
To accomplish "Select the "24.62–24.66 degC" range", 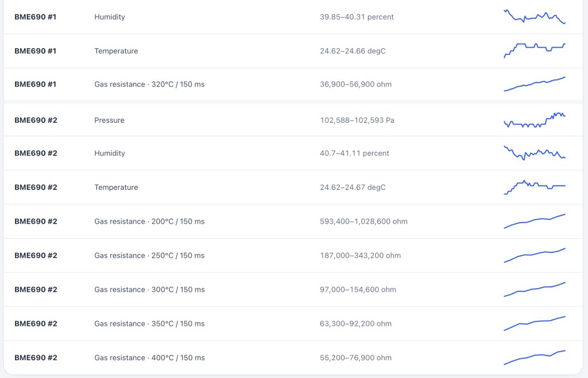I will tap(353, 51).
